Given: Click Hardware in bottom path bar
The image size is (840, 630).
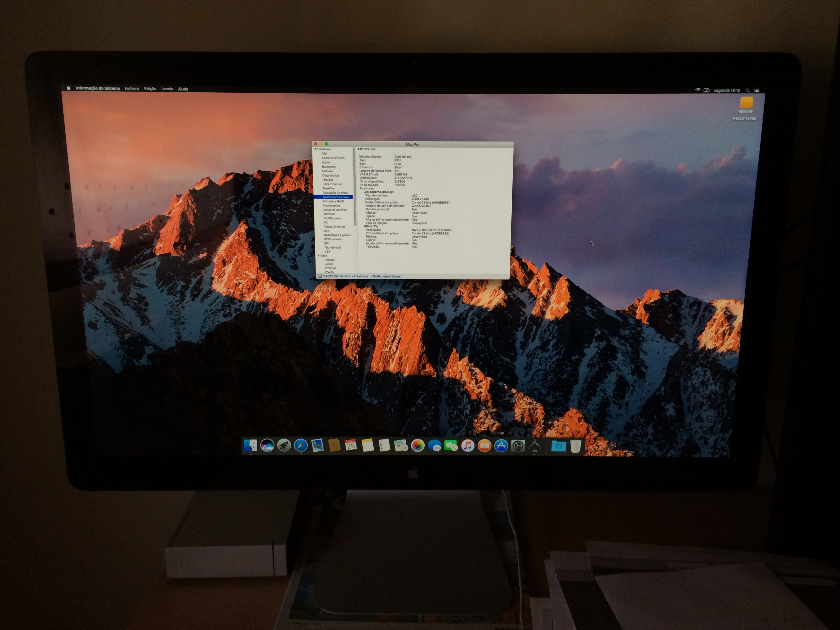Looking at the screenshot, I should click(x=361, y=276).
